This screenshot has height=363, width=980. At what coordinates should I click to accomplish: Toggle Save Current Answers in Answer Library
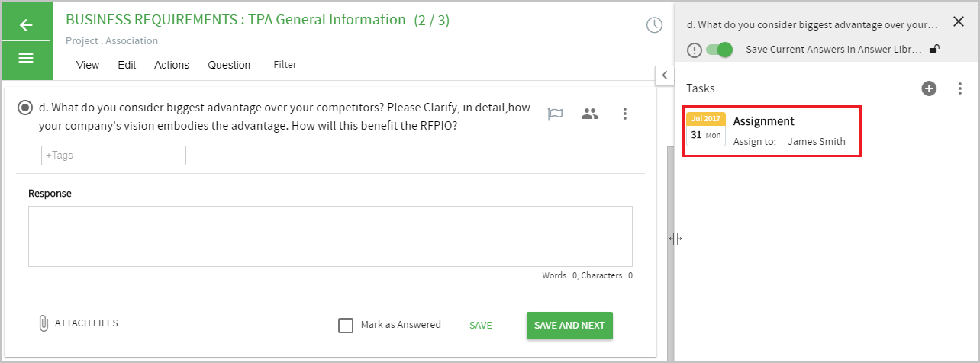(x=719, y=50)
